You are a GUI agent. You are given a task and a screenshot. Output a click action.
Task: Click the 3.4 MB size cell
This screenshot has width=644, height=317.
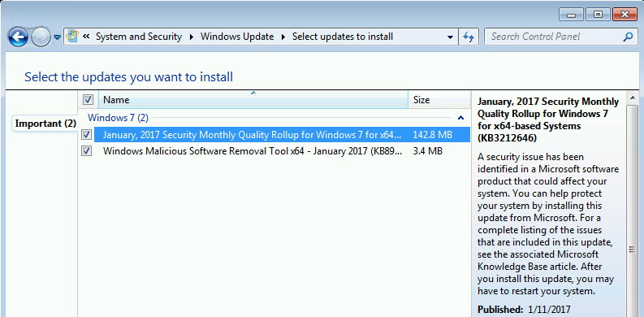click(427, 151)
